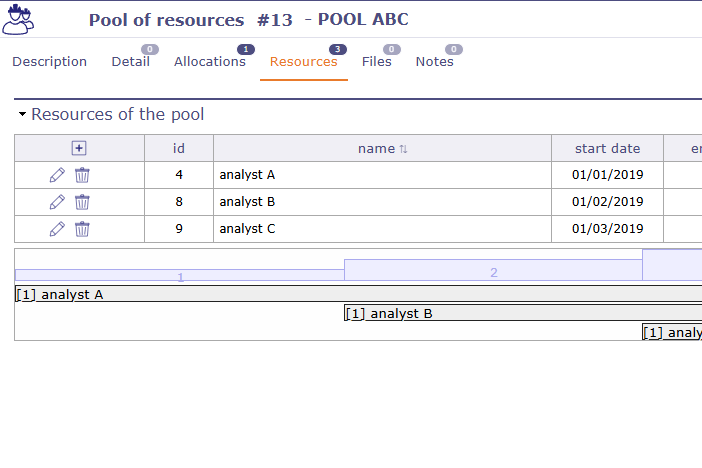The height and width of the screenshot is (468, 702).
Task: Delete analyst B using trash icon
Action: point(82,202)
